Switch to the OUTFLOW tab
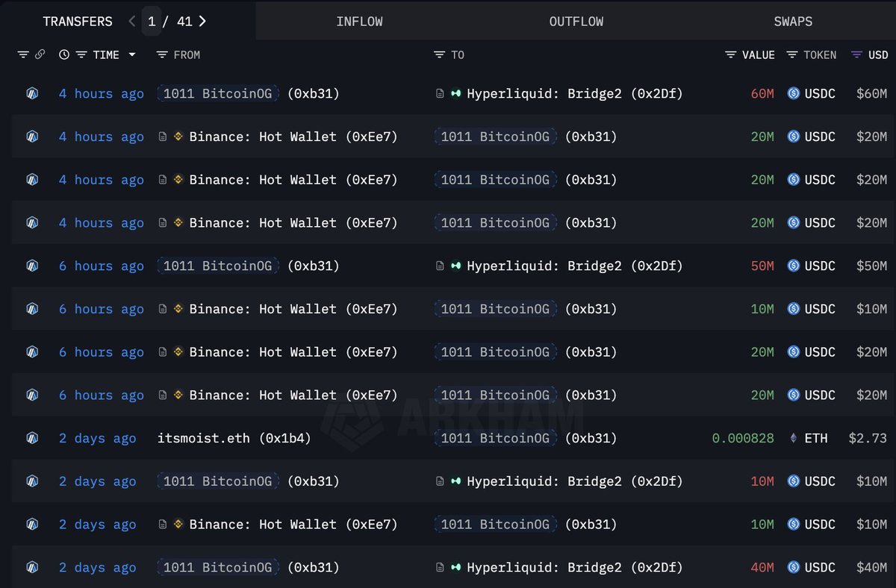Screen dimensions: 896x588 click(x=576, y=21)
